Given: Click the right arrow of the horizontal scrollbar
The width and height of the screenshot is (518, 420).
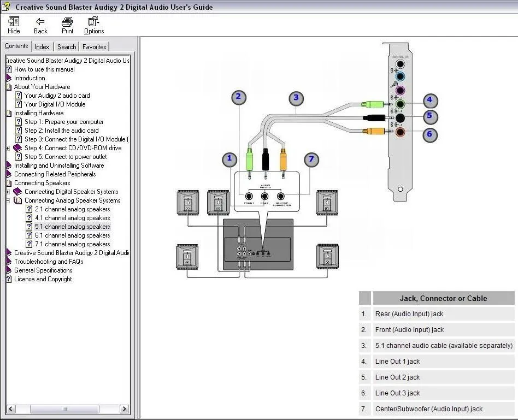Looking at the screenshot, I should [x=124, y=409].
